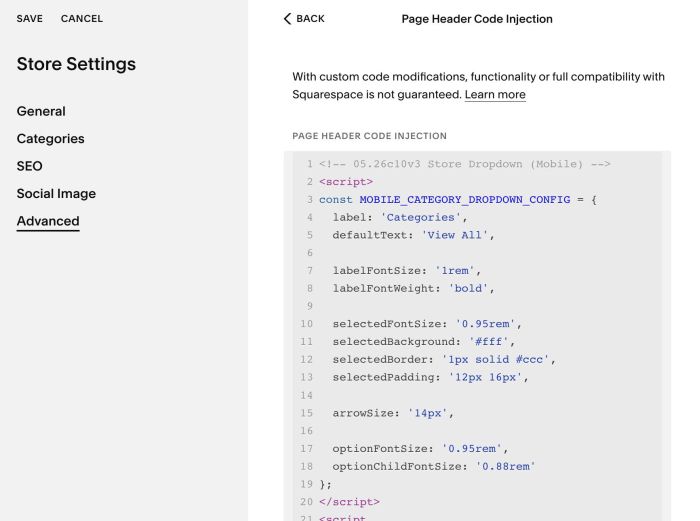Click the selectedBackground '#fff' line
The image size is (700, 521).
click(x=424, y=342)
